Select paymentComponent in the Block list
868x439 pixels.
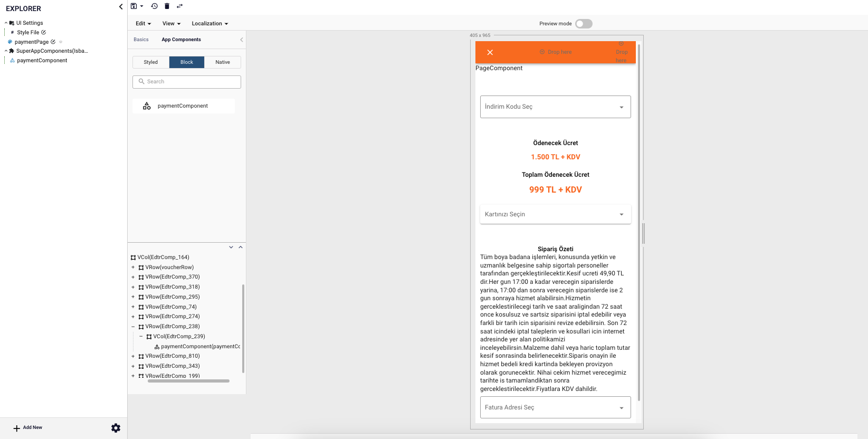coord(183,106)
